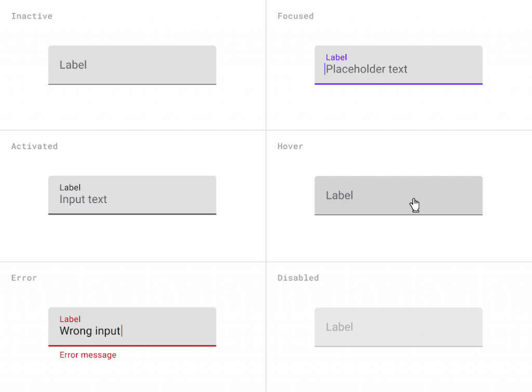Select the "Inactive" section heading
Screen dimensions: 532x392
click(x=32, y=16)
